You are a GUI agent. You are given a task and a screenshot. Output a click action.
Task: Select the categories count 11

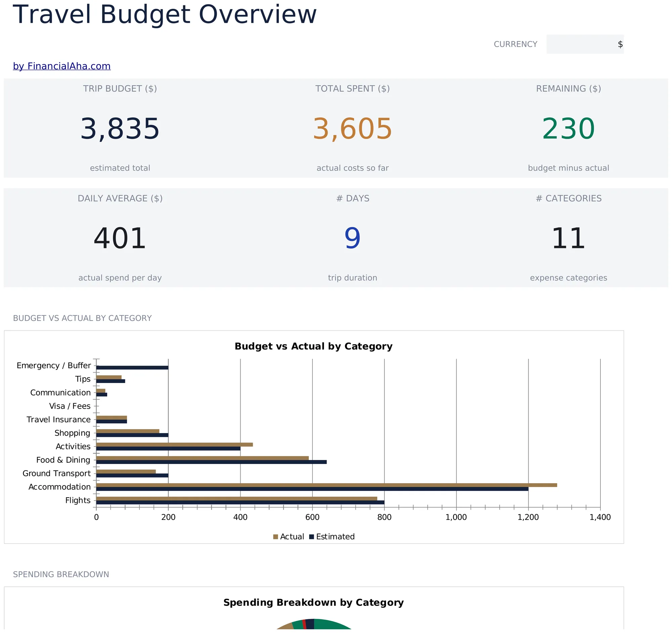pos(569,239)
